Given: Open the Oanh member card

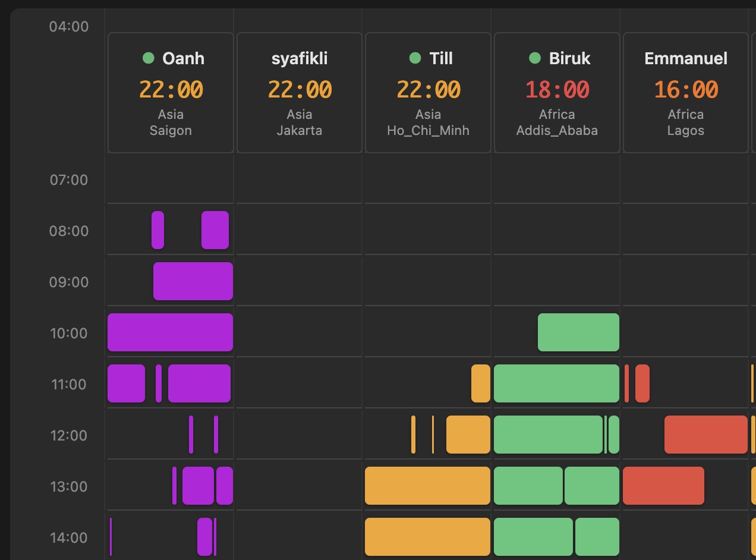Looking at the screenshot, I should tap(170, 92).
